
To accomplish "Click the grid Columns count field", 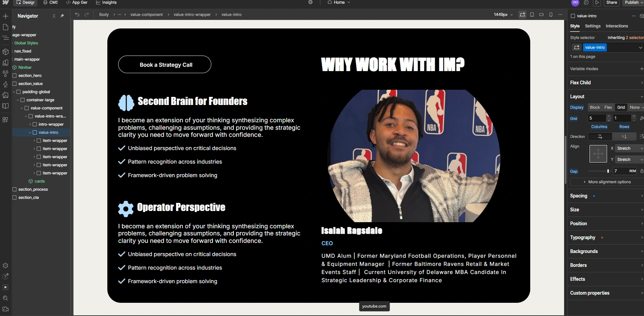I will point(597,118).
